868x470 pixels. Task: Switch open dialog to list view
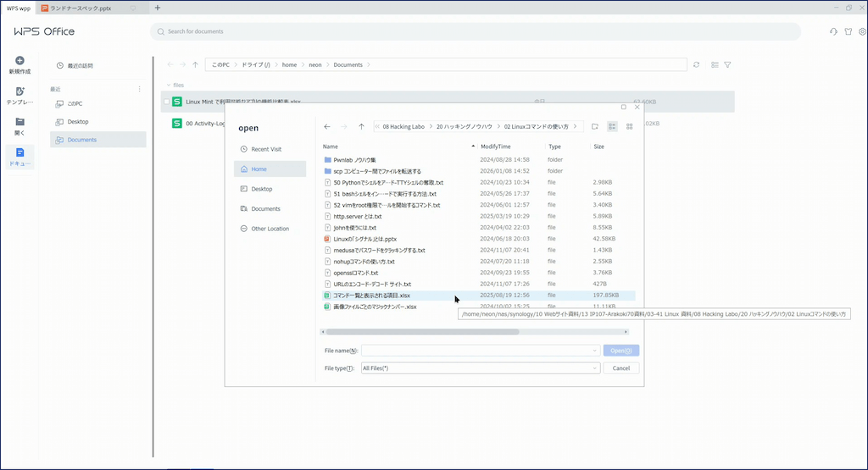point(612,127)
